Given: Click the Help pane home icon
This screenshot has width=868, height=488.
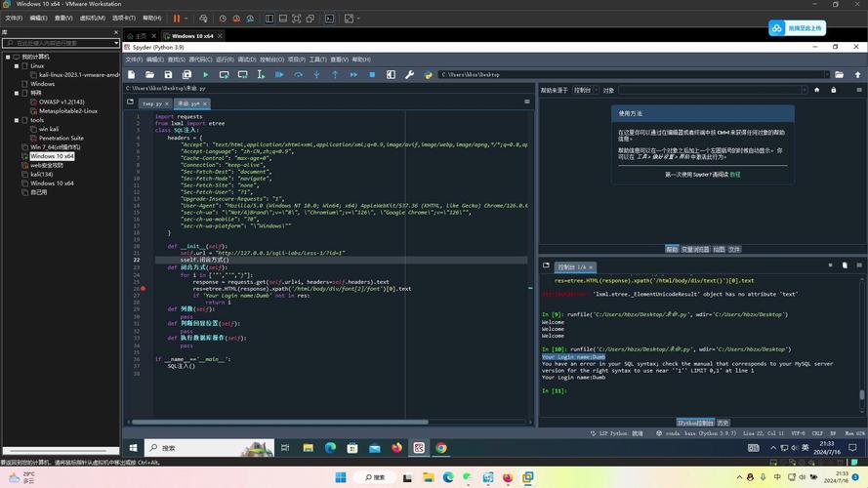Looking at the screenshot, I should 818,90.
